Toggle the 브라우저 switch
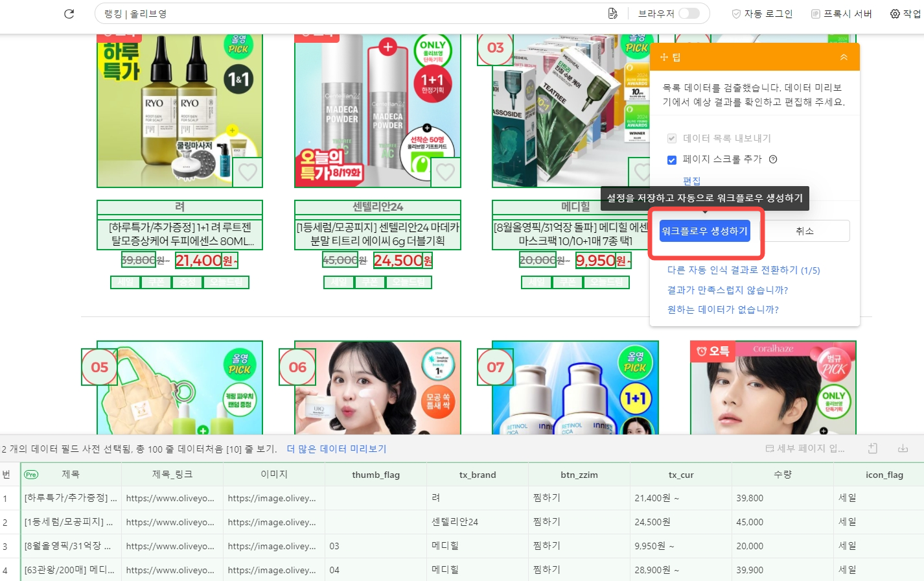This screenshot has width=924, height=581. click(689, 14)
